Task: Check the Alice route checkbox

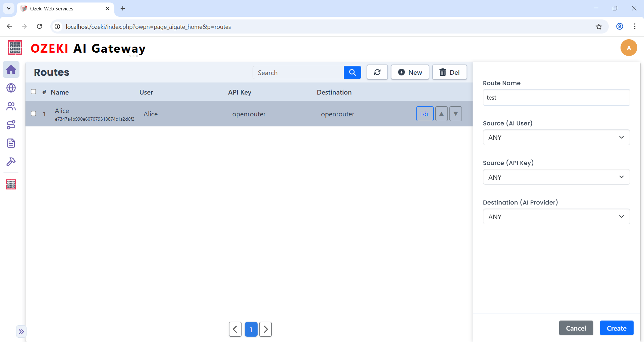Action: 34,113
